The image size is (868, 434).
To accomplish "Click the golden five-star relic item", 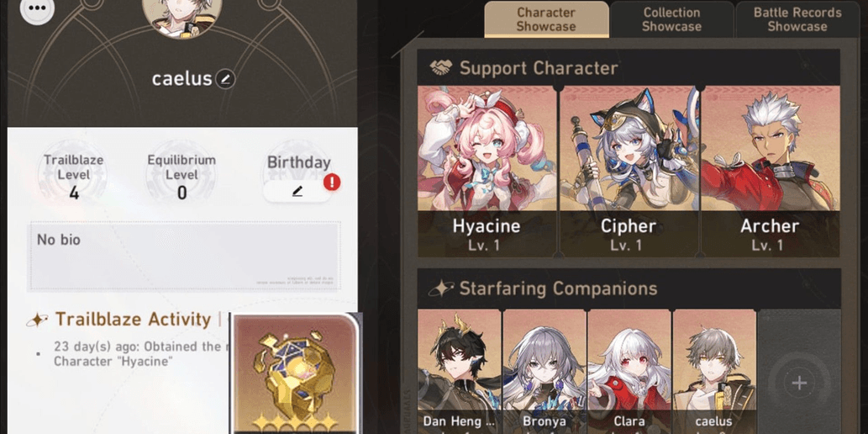I will (294, 374).
